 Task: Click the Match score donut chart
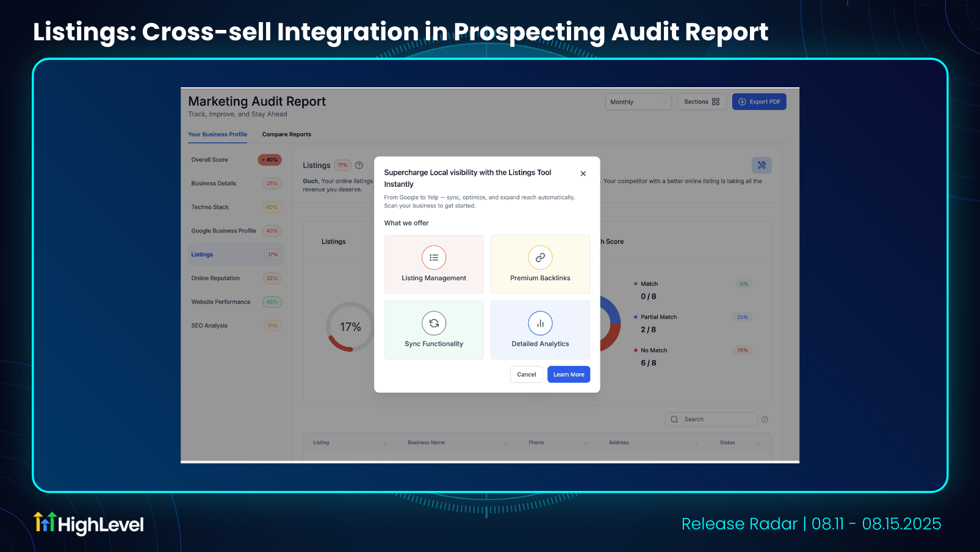pyautogui.click(x=610, y=324)
